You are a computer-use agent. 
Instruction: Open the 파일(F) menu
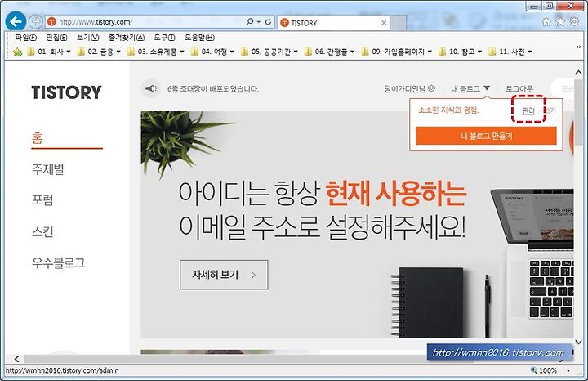point(26,37)
